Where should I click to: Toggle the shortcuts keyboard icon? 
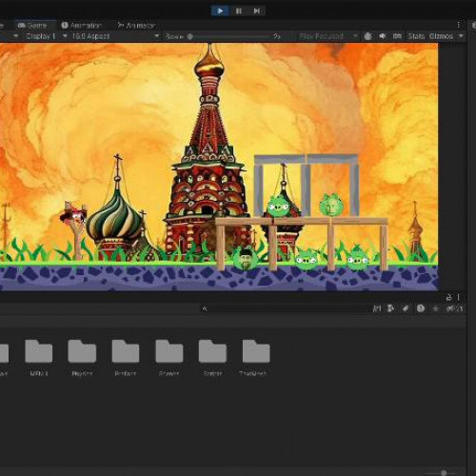[x=397, y=36]
